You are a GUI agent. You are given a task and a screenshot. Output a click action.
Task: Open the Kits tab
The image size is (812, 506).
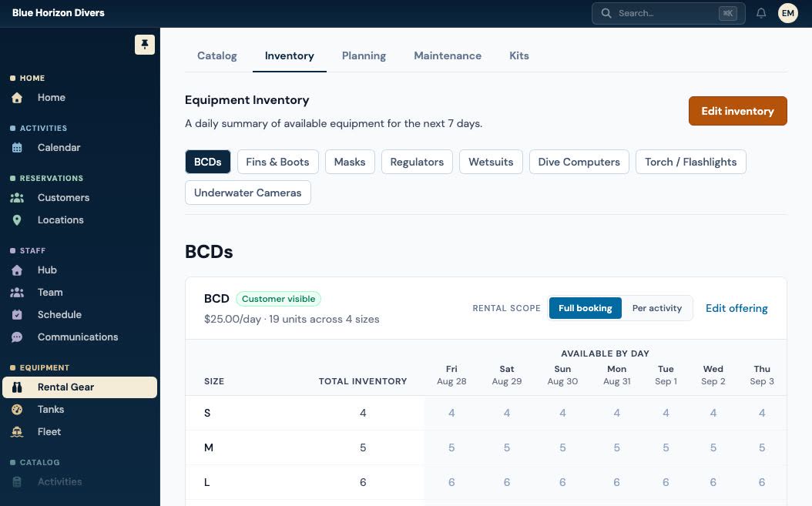[x=519, y=56]
